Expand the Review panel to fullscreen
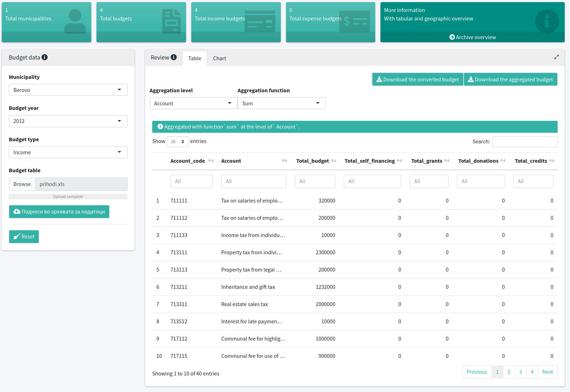The image size is (570, 392). 556,57
